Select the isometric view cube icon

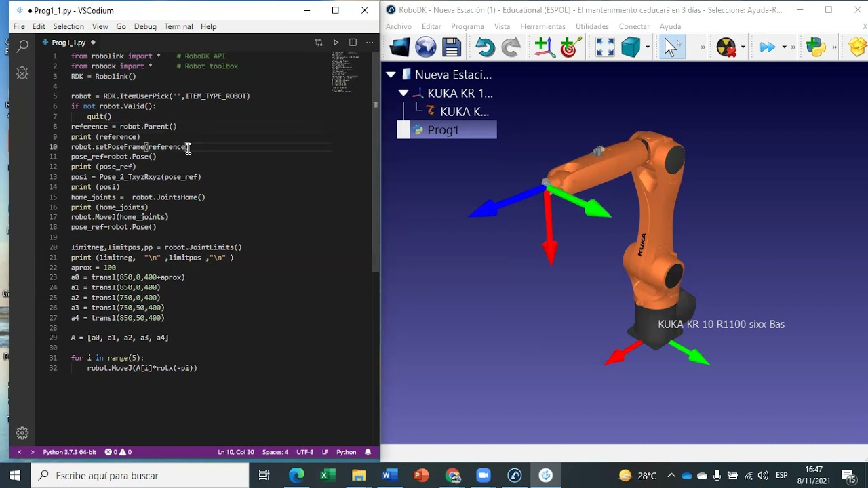[631, 47]
